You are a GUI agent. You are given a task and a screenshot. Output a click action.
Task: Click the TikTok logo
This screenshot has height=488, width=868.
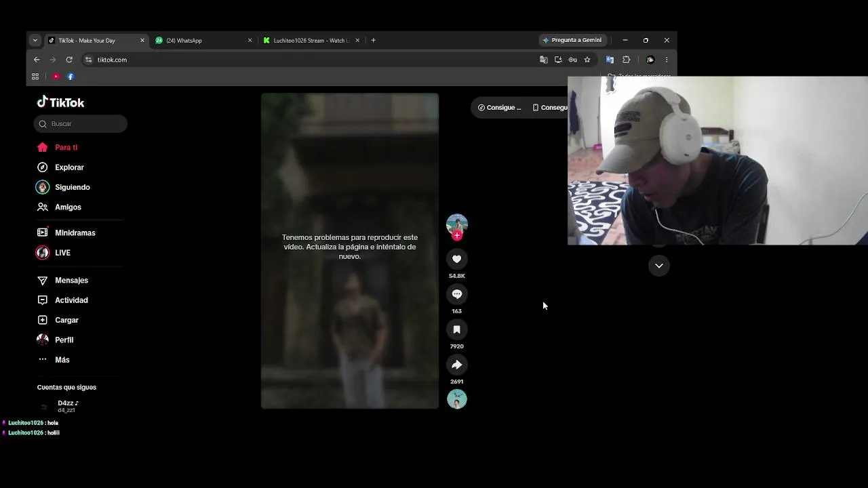pos(60,102)
